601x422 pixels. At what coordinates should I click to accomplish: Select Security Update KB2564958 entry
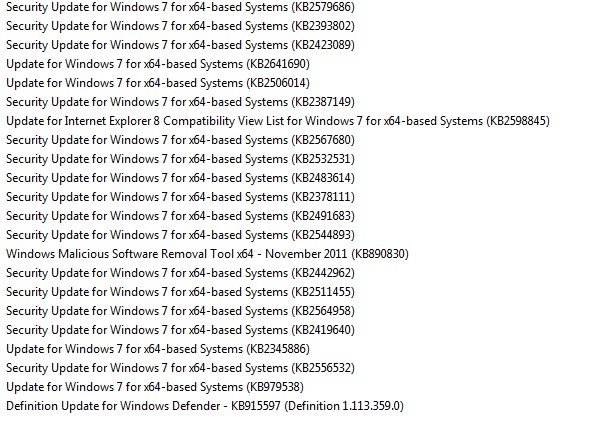180,311
